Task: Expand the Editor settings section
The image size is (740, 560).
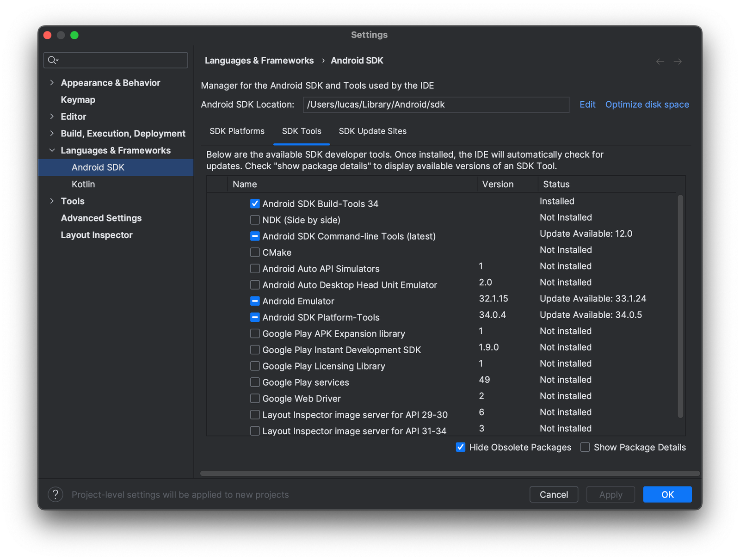Action: click(x=51, y=117)
